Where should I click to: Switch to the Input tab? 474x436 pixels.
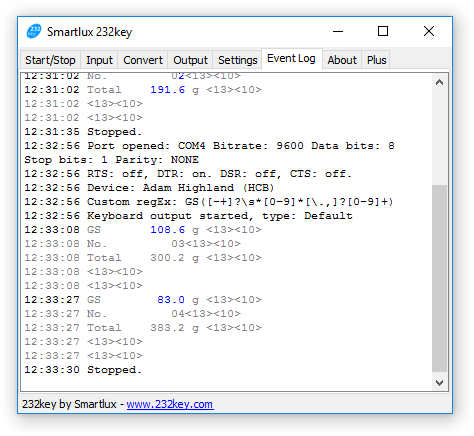(x=99, y=60)
